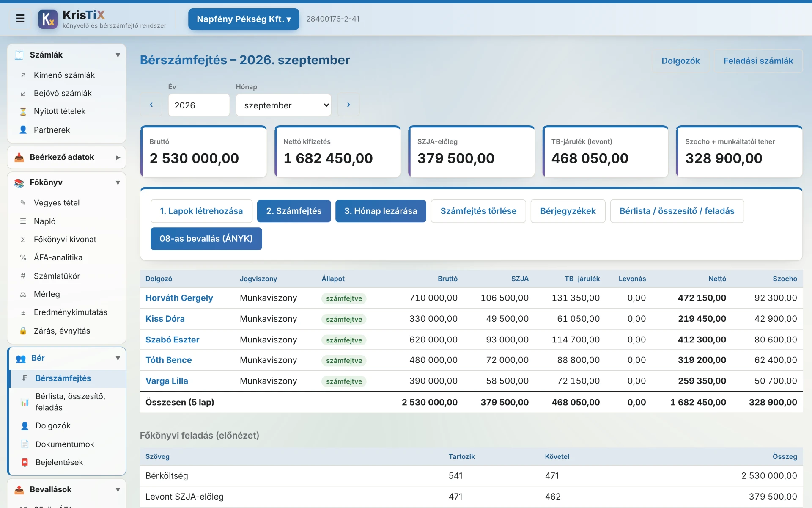Click the Dokumentumok page icon

25,444
